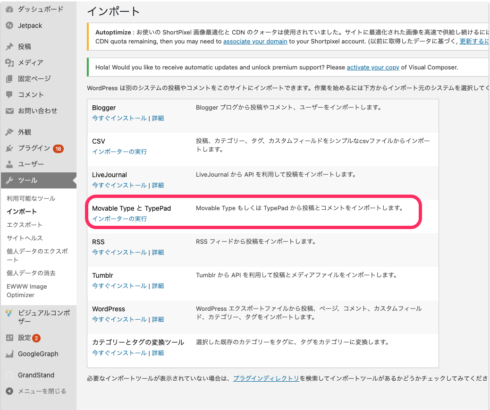Click the settings icon beside 設定
The image size is (490, 410).
pos(9,338)
